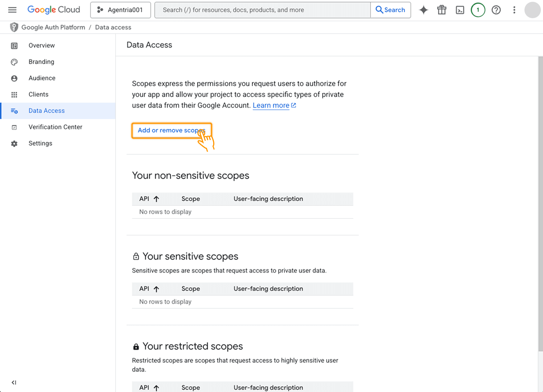Open the Gemini sparkle assistant
Screen dimensions: 543x392
click(x=424, y=10)
